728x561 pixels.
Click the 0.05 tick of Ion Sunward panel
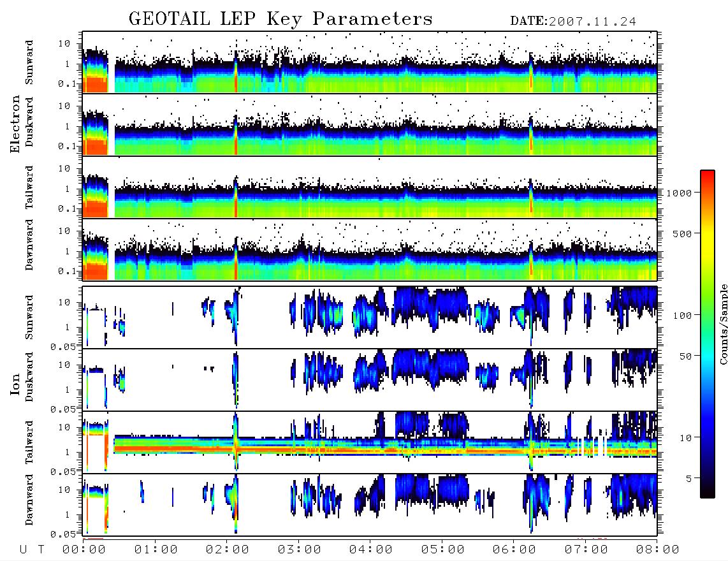pyautogui.click(x=62, y=346)
